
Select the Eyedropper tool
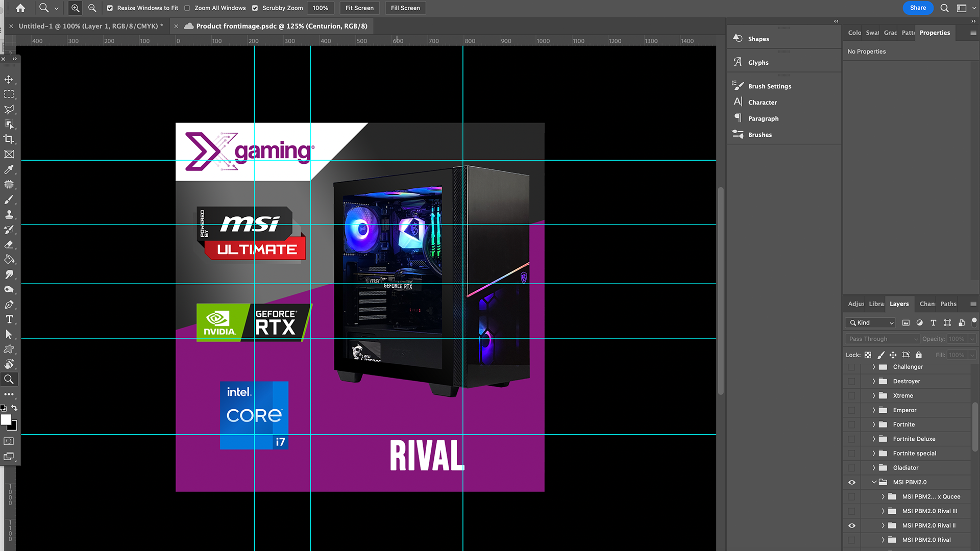pyautogui.click(x=9, y=169)
